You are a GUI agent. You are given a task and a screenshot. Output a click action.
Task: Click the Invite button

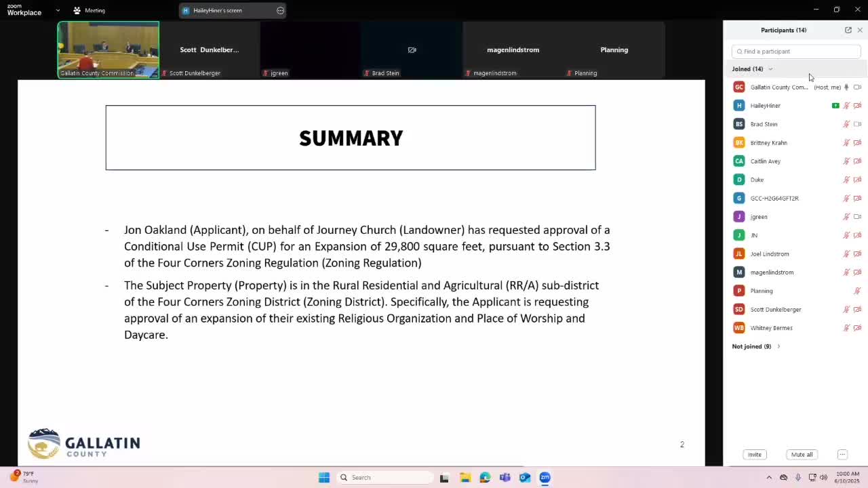point(755,455)
